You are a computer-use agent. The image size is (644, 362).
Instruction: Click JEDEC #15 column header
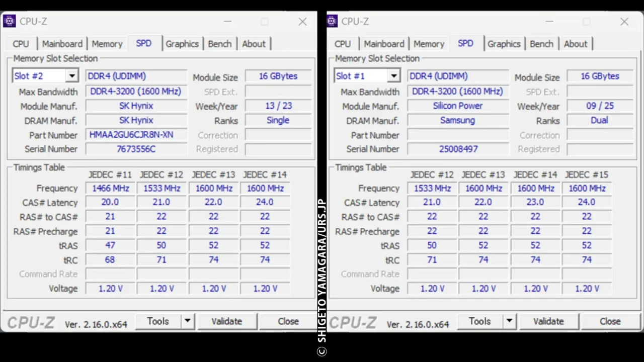point(587,174)
